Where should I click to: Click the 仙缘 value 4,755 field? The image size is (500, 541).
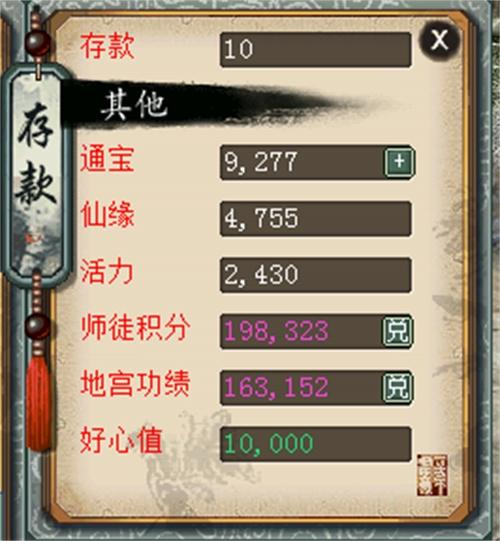[315, 219]
